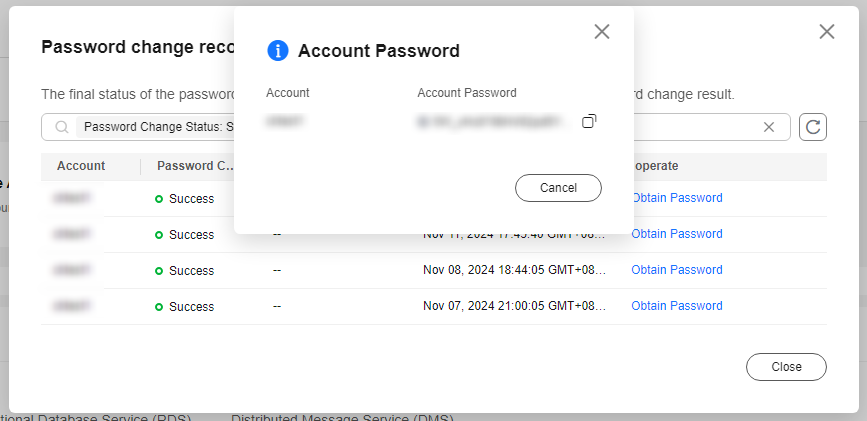This screenshot has height=421, width=867.
Task: Click the blue info icon in Account Password
Action: coord(278,51)
